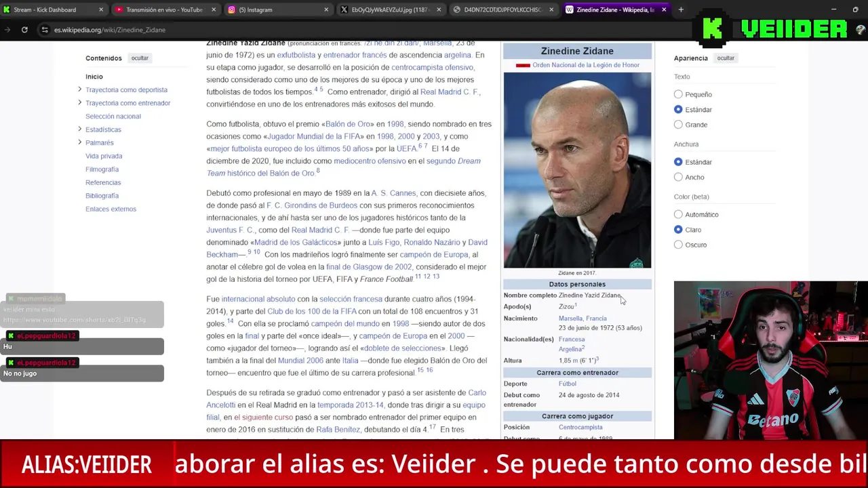Jump to Vida privada section
The height and width of the screenshot is (488, 868).
click(x=104, y=156)
